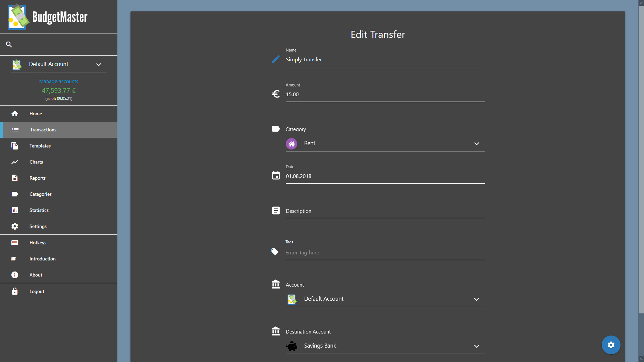Viewport: 644px width, 362px height.
Task: Click the notes icon beside Description
Action: pyautogui.click(x=276, y=210)
